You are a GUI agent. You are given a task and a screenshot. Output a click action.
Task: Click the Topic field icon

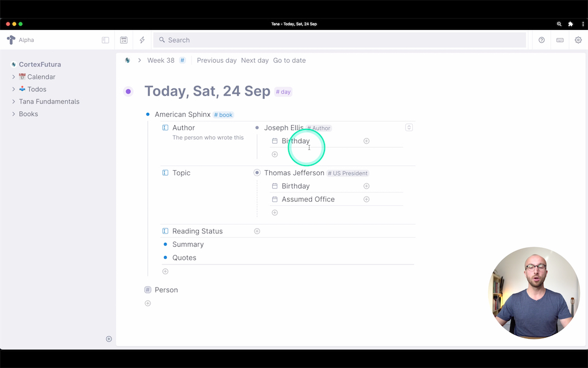coord(165,172)
